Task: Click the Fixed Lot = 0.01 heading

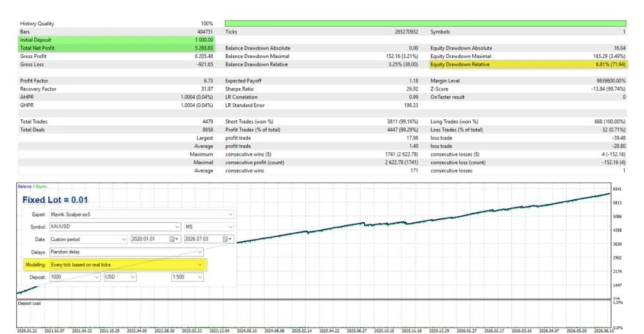Action: 55,200
